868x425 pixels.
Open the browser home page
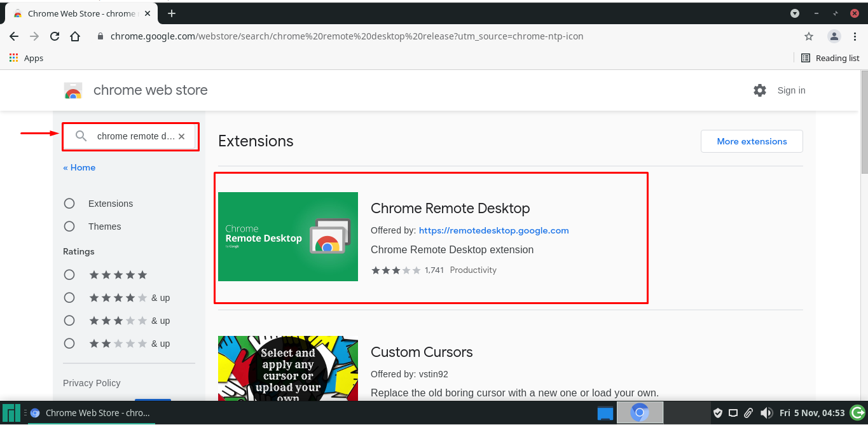75,36
